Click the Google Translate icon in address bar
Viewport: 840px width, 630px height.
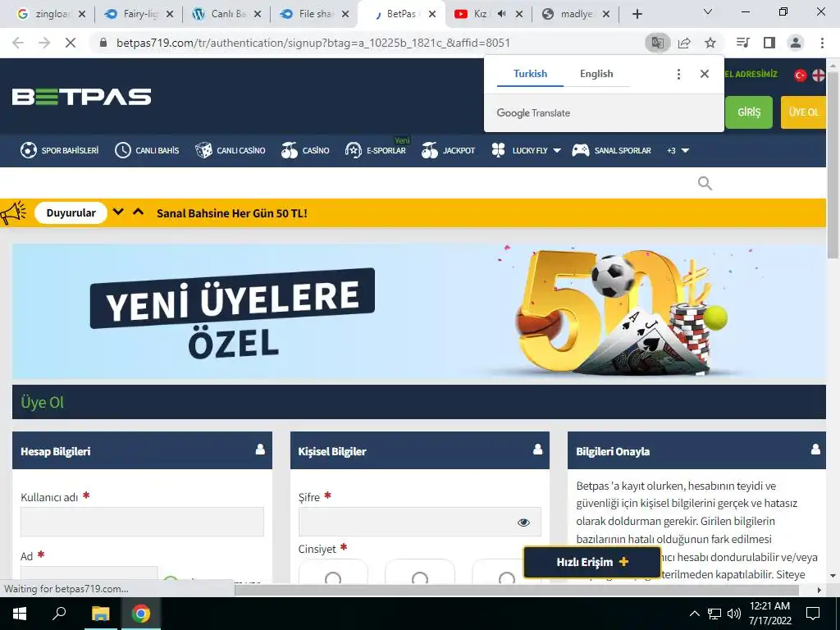[x=658, y=43]
